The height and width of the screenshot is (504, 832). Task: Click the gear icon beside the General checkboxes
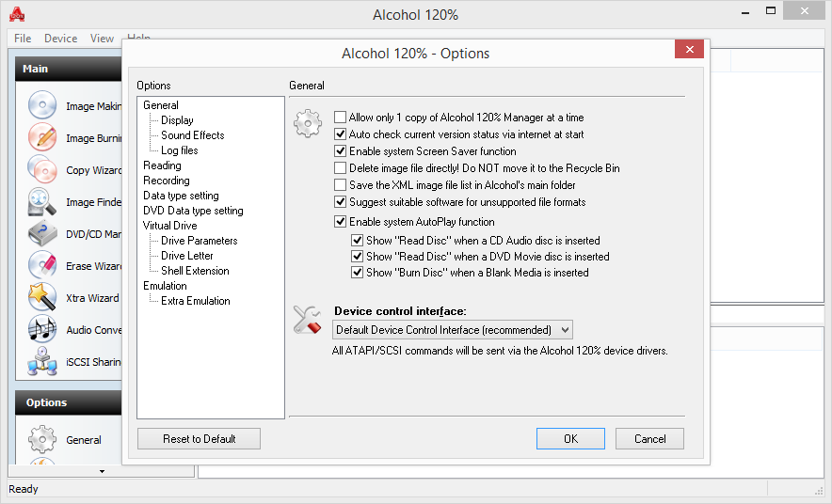coord(308,124)
